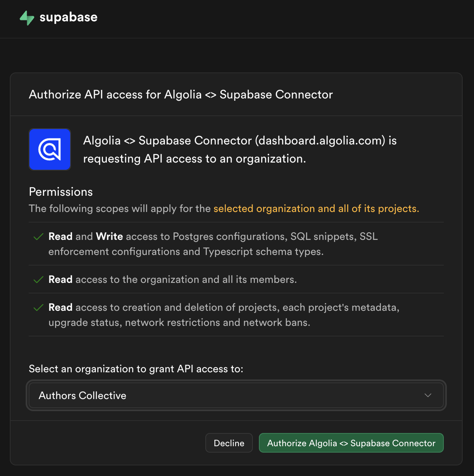
Task: Click the checkmark beside organization members permission
Action: 38,280
